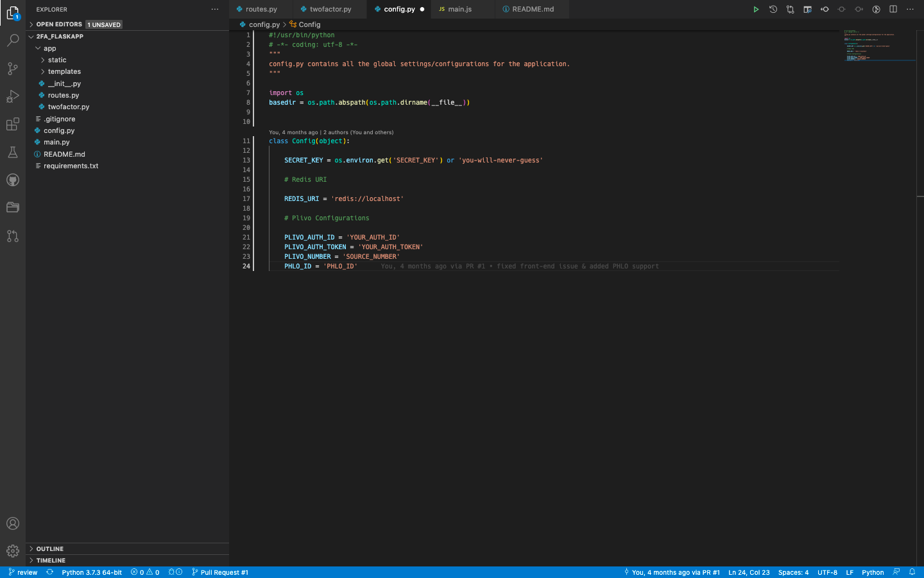924x578 pixels.
Task: Open the Testing beaker panel
Action: point(13,152)
